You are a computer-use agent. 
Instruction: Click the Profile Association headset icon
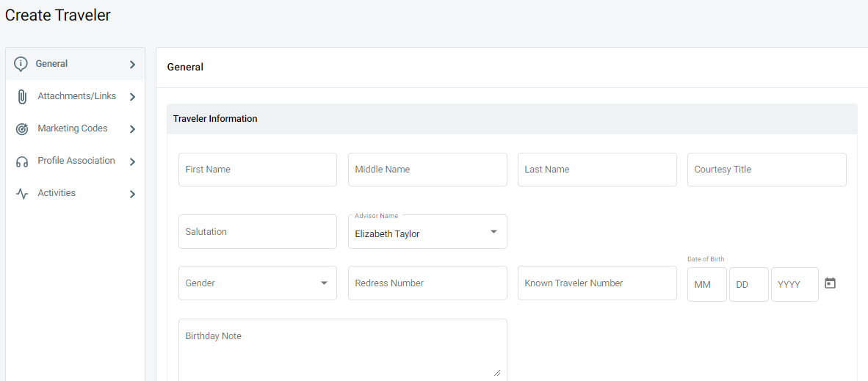pyautogui.click(x=22, y=162)
